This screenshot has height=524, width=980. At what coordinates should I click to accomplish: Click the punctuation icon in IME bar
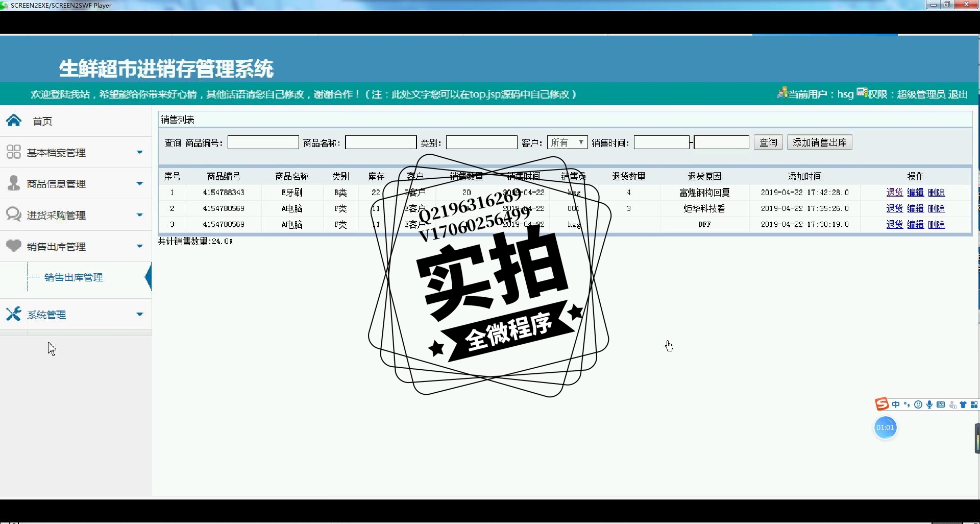(x=907, y=404)
